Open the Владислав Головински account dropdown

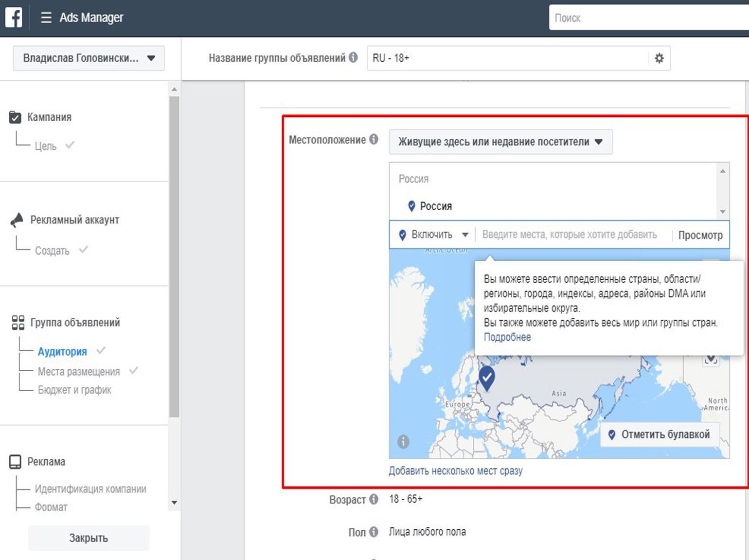click(x=89, y=58)
